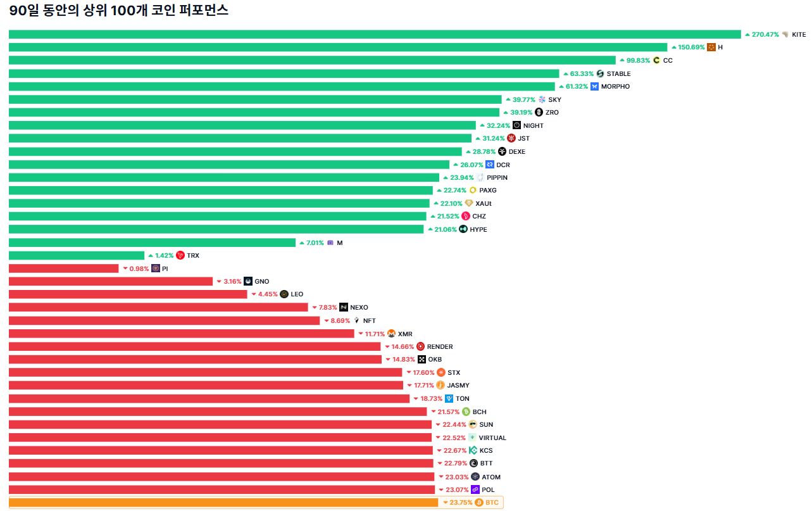
Task: Click the NEXO coin logo
Action: pos(344,308)
